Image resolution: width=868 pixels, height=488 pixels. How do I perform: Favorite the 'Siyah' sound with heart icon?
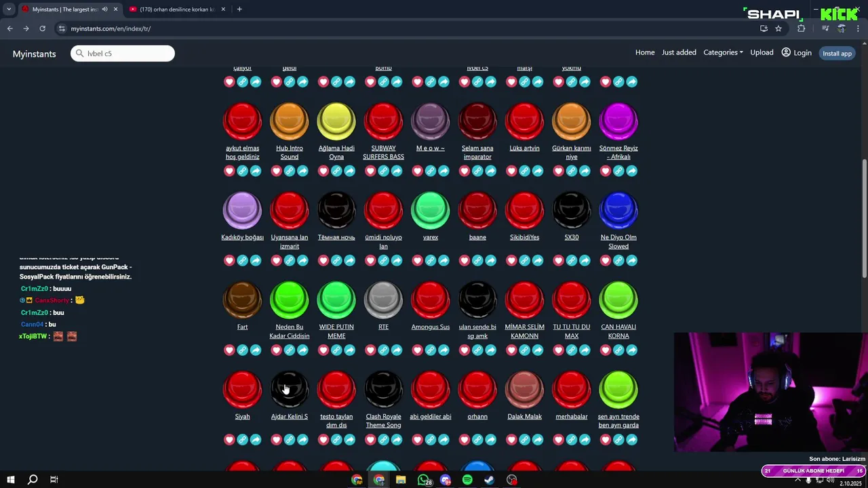tap(229, 439)
